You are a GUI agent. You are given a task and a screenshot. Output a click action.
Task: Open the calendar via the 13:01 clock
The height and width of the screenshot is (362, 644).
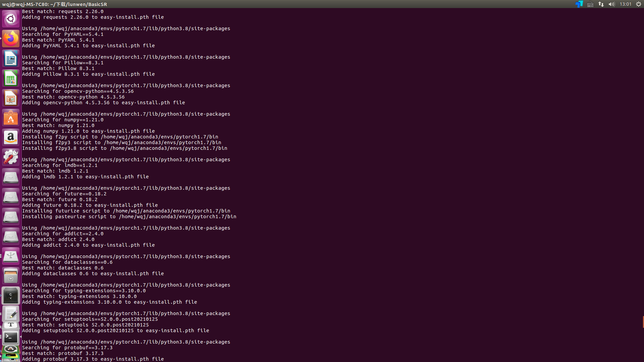pyautogui.click(x=626, y=4)
